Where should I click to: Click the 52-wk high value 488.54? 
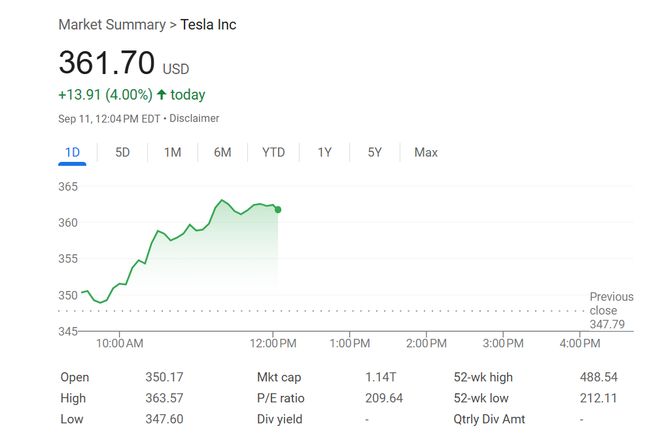click(x=598, y=377)
